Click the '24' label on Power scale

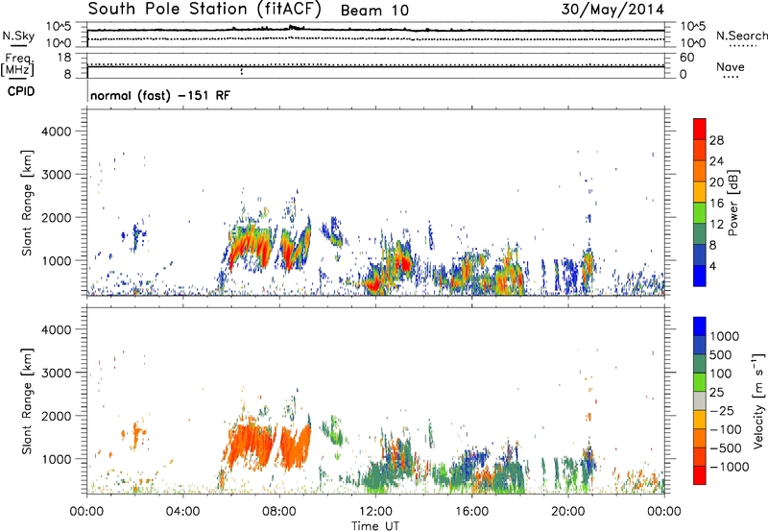coord(716,161)
